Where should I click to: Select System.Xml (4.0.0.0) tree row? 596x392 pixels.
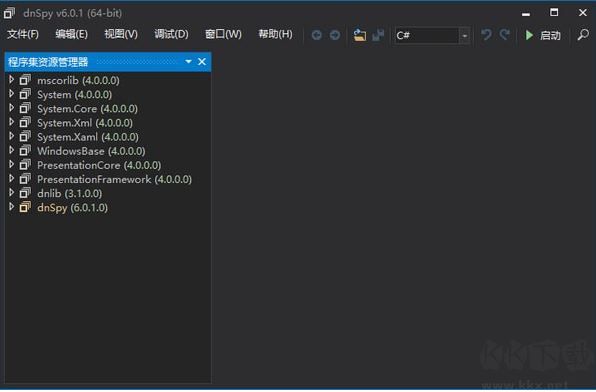85,123
